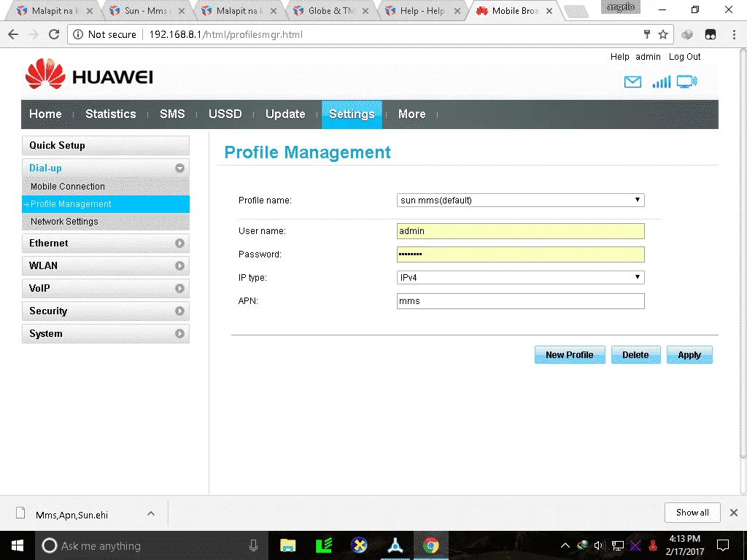Click the saved password key icon
Viewport: 747px width, 560px height.
(x=647, y=34)
